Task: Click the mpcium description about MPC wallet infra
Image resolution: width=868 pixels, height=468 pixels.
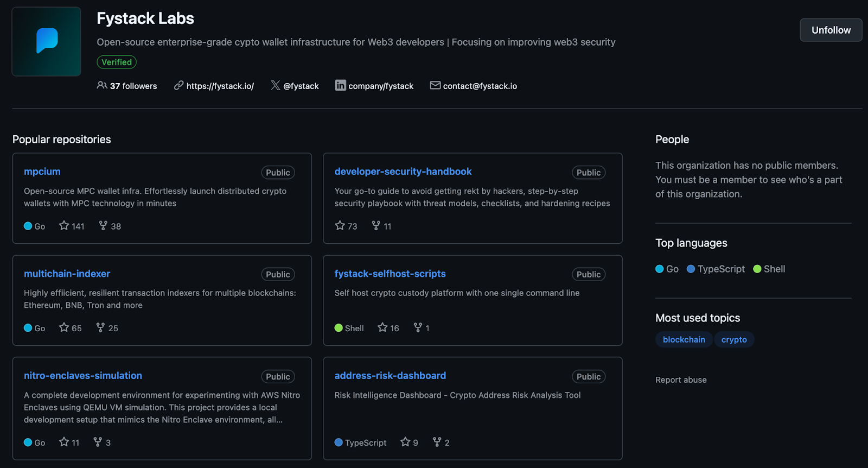Action: (155, 197)
